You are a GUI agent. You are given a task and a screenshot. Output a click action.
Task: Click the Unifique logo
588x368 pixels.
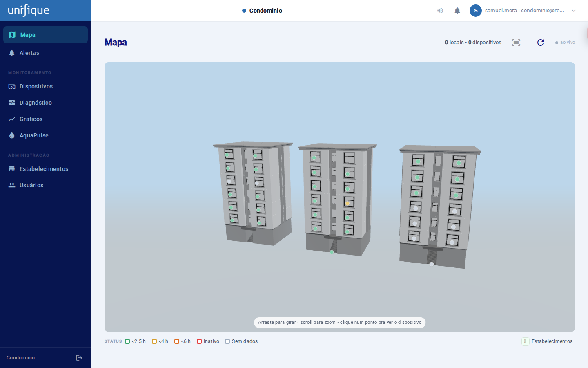point(29,10)
